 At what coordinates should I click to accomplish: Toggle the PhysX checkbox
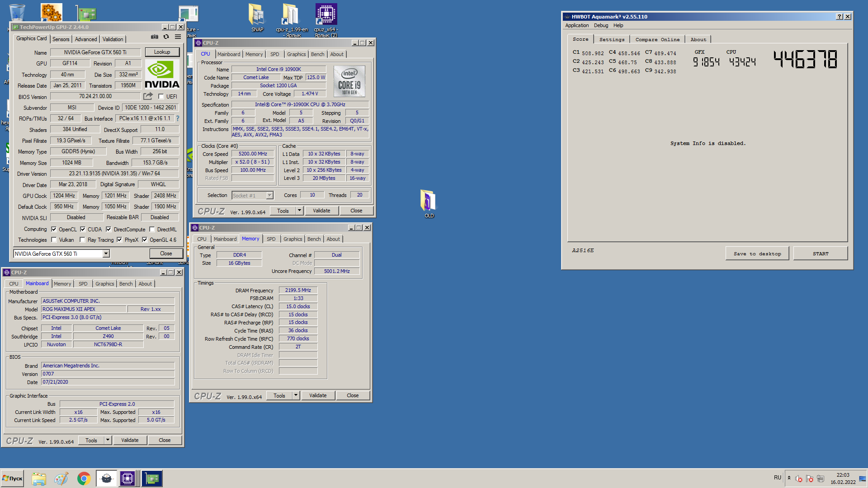tap(119, 240)
